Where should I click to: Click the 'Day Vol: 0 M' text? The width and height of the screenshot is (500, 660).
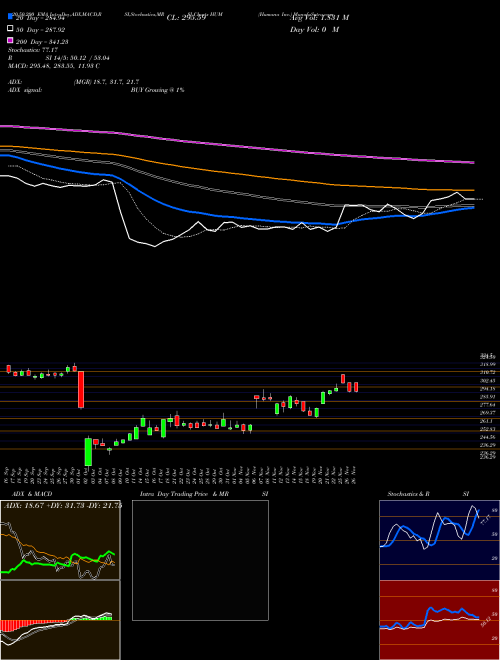point(314,30)
